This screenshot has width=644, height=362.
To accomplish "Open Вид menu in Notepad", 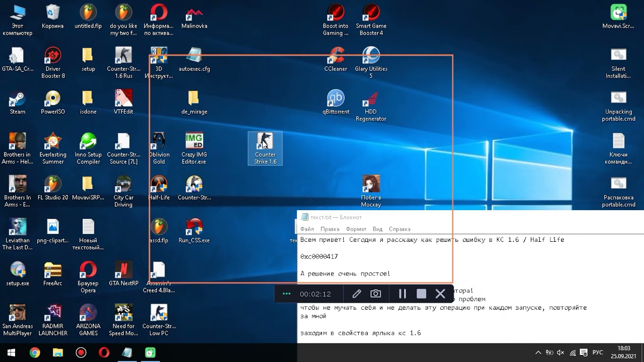I will [x=378, y=229].
